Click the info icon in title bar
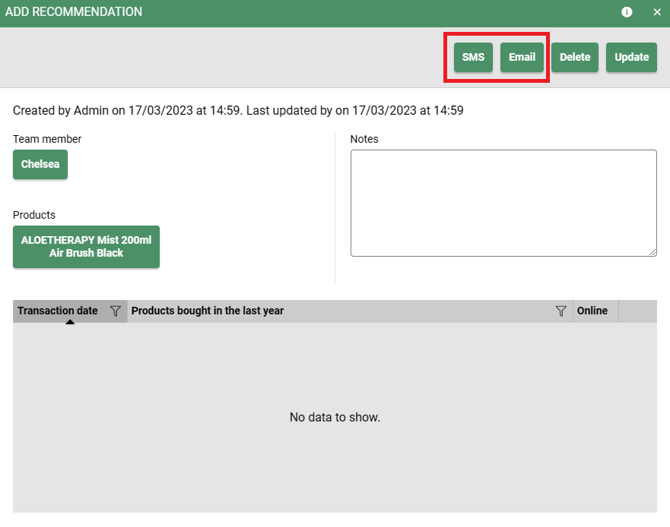Viewport: 670px width, 527px height. (627, 12)
